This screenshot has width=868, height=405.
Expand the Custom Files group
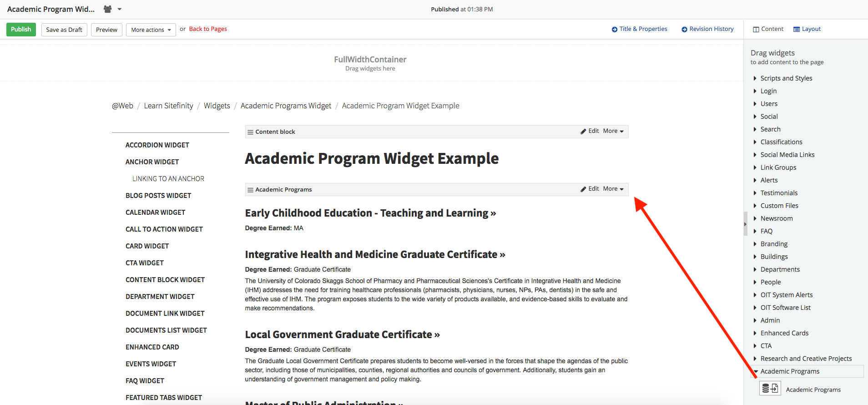click(x=779, y=206)
